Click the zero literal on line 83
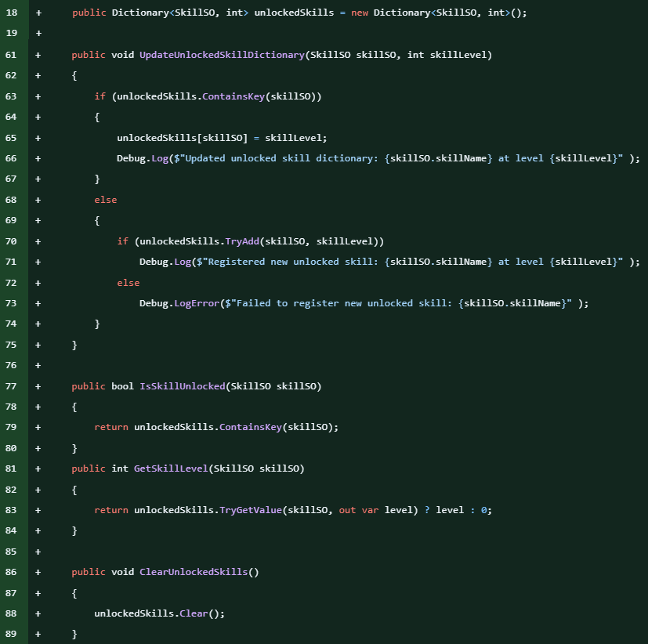Image resolution: width=648 pixels, height=644 pixels. tap(484, 510)
